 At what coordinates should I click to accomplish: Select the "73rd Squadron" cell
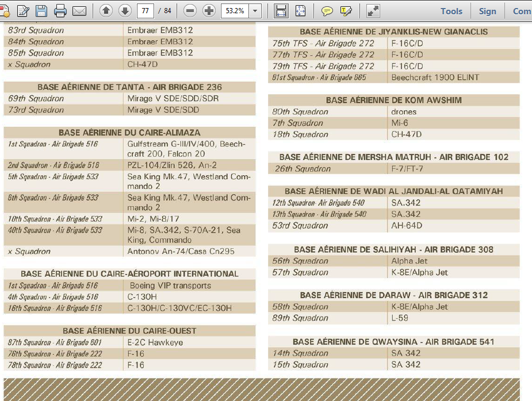point(36,110)
